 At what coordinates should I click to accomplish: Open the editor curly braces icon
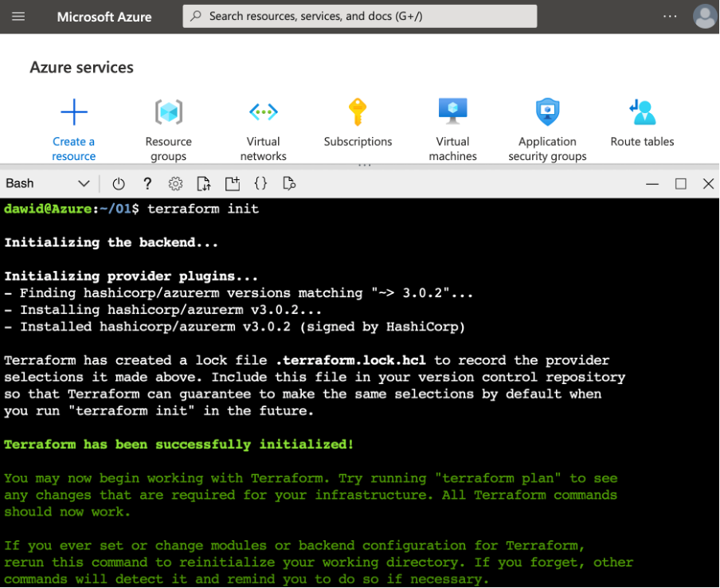(x=260, y=183)
